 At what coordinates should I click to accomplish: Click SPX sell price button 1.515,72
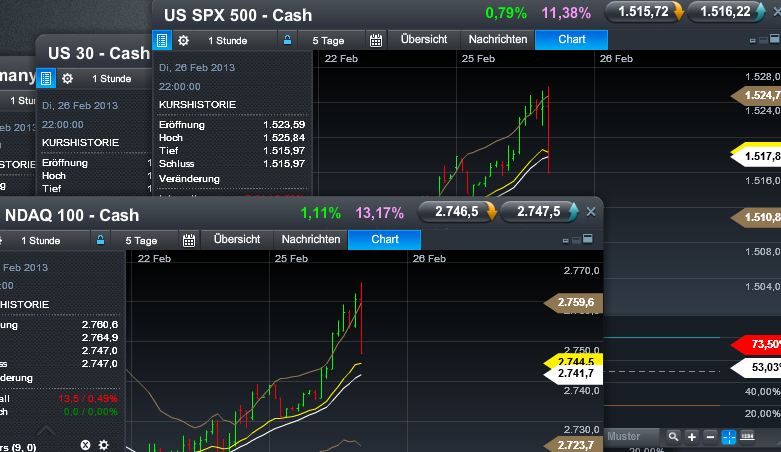[644, 11]
